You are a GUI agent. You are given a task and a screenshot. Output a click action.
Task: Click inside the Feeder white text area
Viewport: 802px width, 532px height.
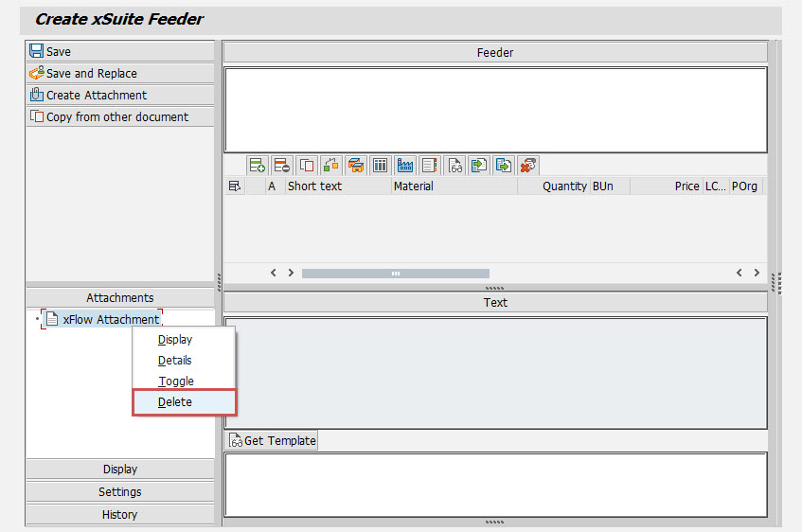click(495, 110)
